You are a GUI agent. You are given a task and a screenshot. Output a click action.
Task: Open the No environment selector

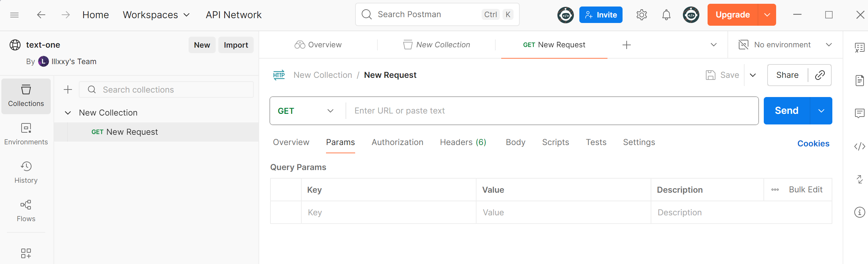click(x=785, y=45)
